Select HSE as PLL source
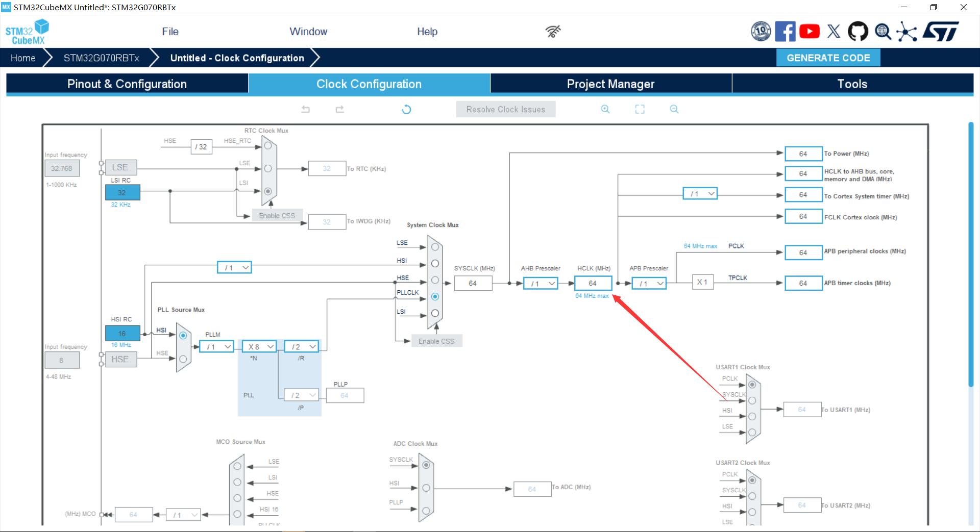Viewport: 980px width, 532px height. [183, 359]
